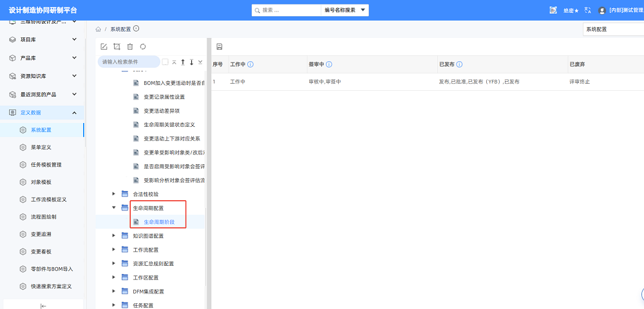
Task: Expand the 资源知识库 sidebar section
Action: (74, 76)
